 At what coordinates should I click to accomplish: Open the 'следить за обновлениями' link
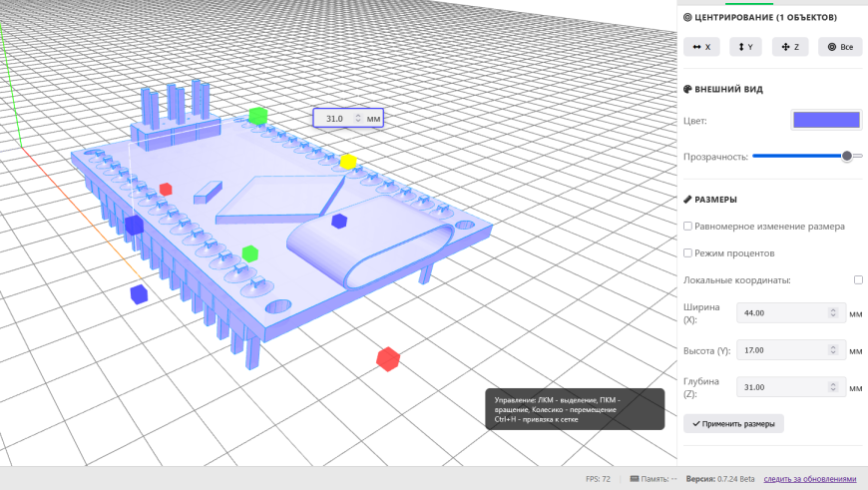(809, 479)
